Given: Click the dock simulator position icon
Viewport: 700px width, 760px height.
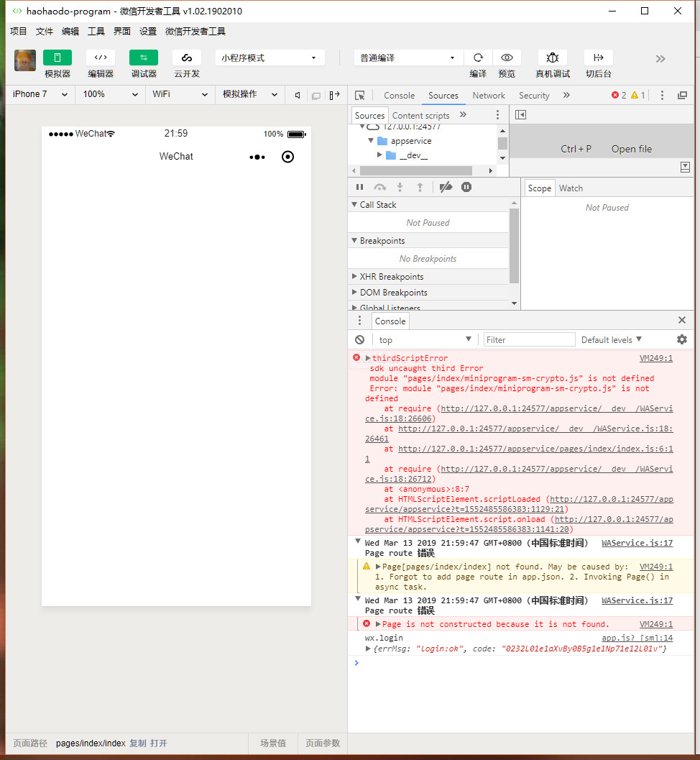Looking at the screenshot, I should (335, 95).
